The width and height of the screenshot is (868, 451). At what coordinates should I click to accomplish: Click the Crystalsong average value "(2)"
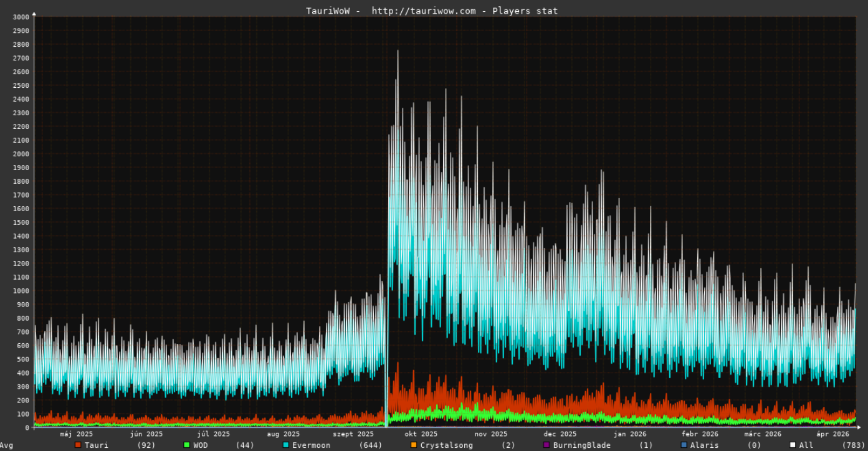pos(509,445)
